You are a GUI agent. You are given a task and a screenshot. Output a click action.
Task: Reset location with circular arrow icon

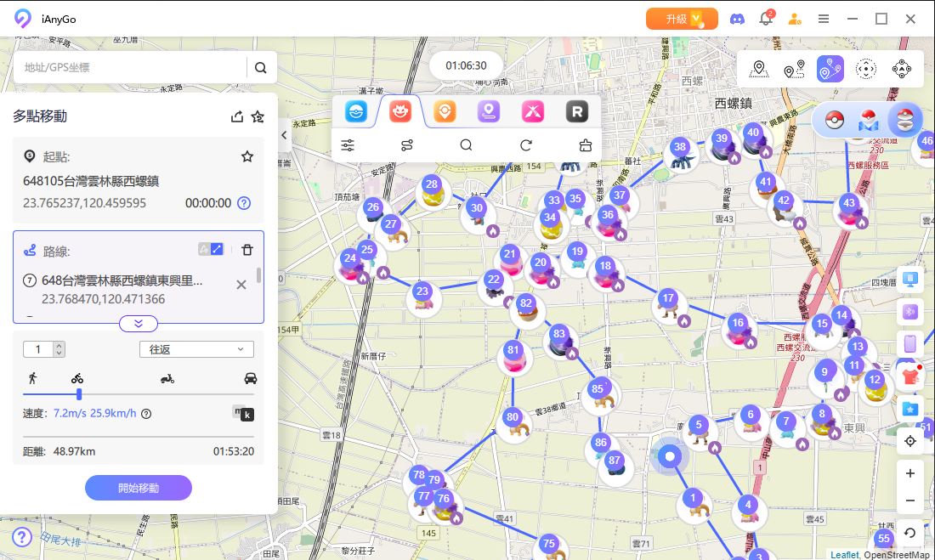(x=910, y=533)
